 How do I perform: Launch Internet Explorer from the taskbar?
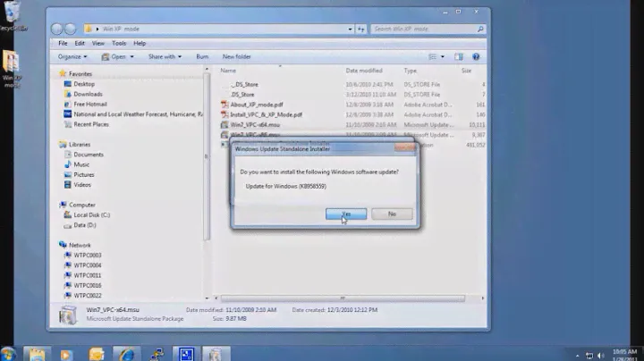point(128,353)
